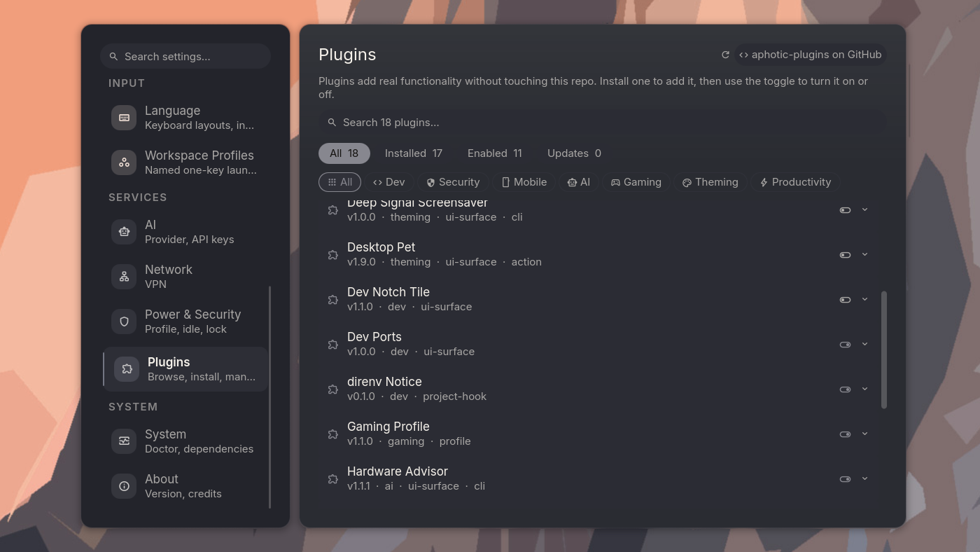
Task: Click the sidebar scrollbar
Action: [270, 397]
